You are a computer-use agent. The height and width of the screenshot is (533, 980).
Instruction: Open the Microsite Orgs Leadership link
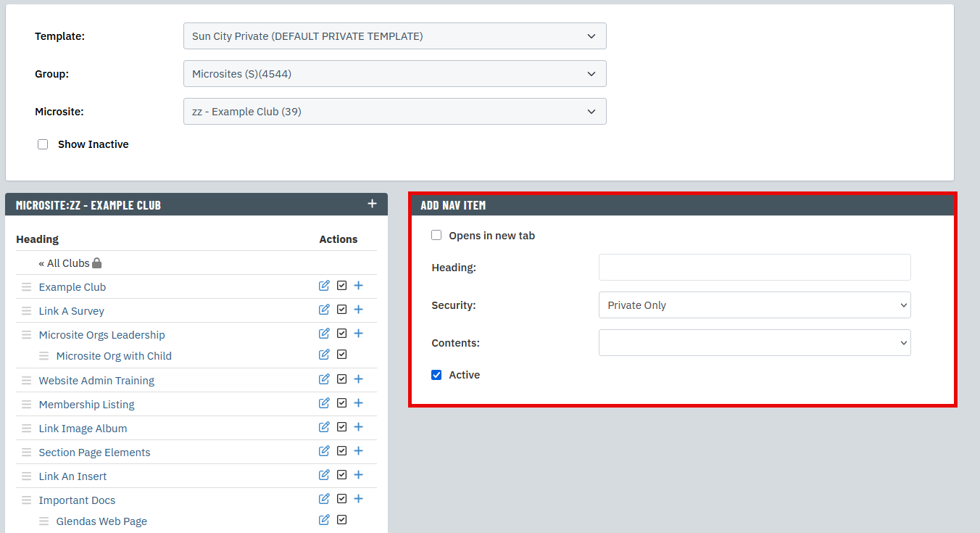101,335
